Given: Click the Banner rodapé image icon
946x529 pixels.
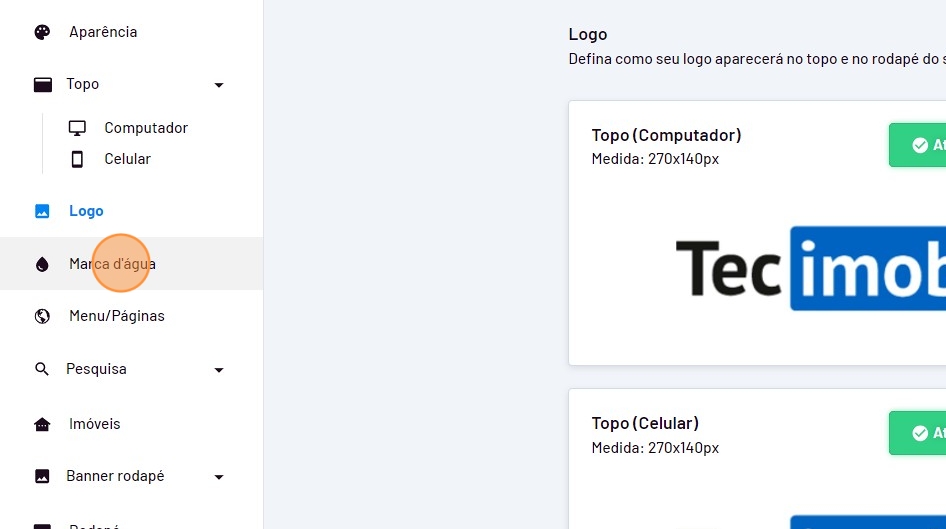Looking at the screenshot, I should (42, 476).
